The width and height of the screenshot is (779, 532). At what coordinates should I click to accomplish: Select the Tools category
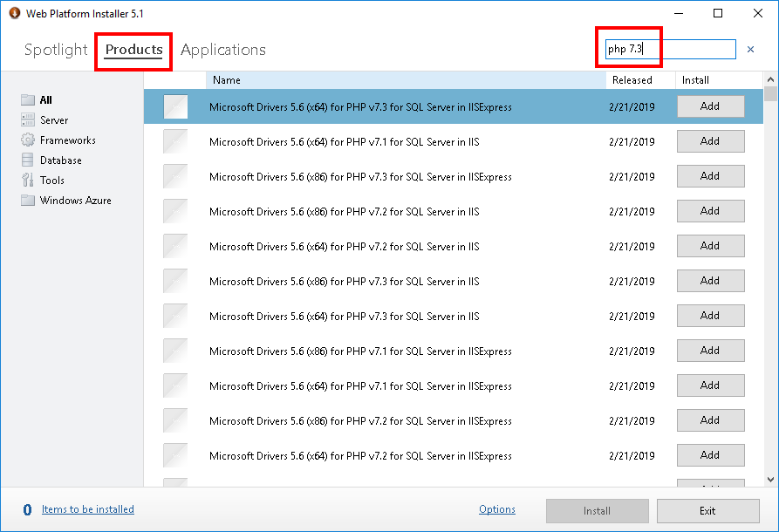[x=52, y=181]
